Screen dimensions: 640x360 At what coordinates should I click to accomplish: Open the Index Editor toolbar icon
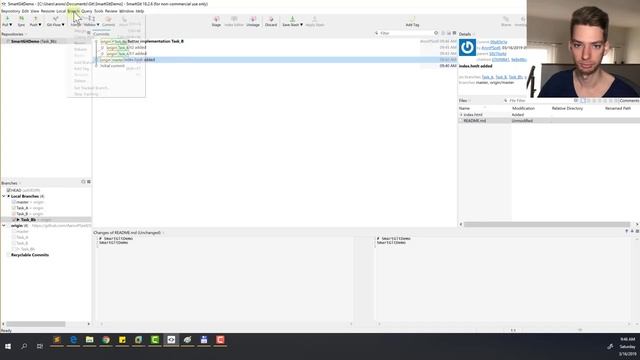tap(234, 19)
